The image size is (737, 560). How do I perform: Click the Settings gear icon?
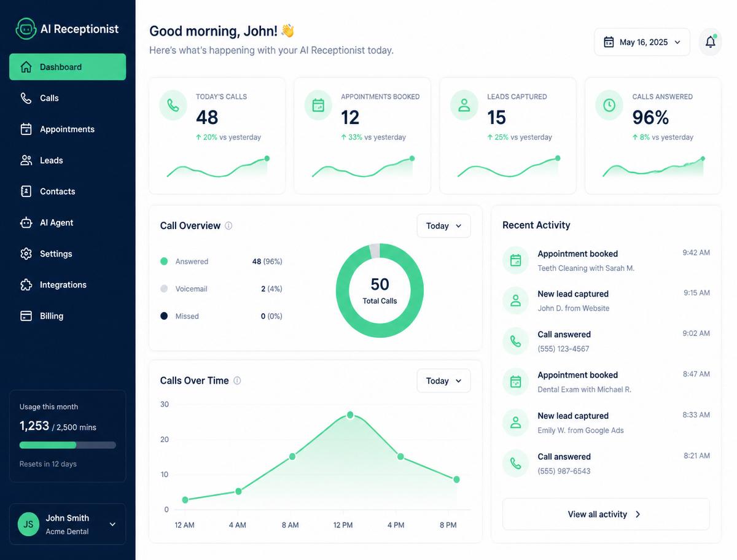point(26,254)
